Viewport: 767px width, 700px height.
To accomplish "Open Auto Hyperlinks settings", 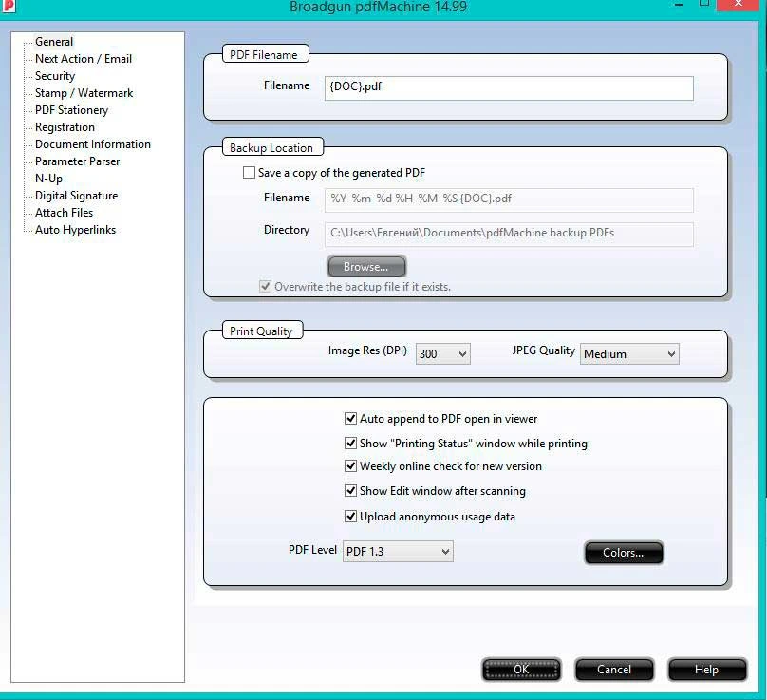I will pos(75,230).
